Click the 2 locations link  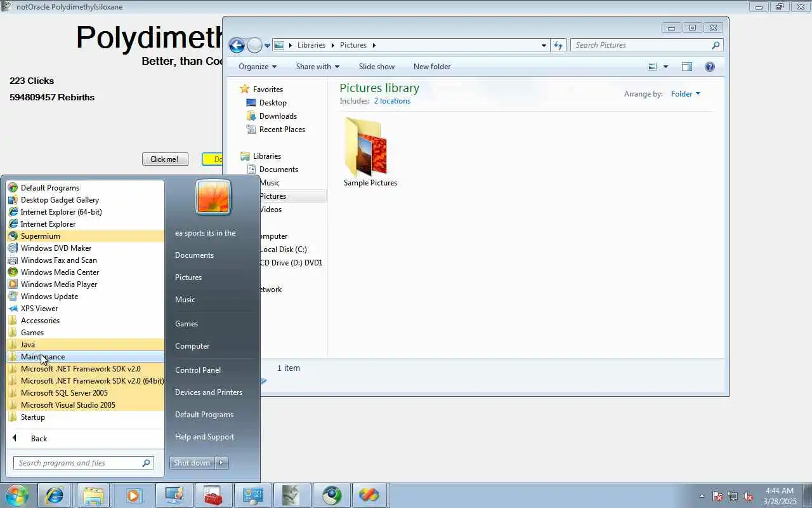click(392, 101)
